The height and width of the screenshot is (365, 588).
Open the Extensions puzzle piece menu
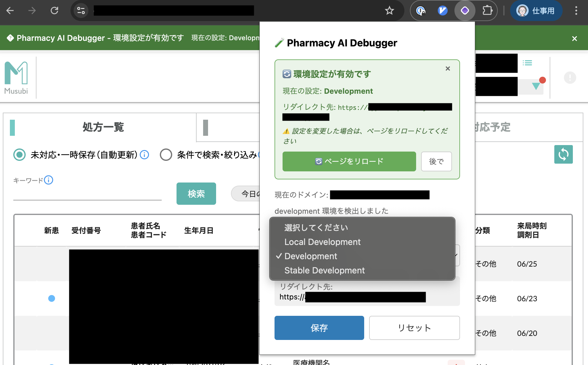[487, 11]
